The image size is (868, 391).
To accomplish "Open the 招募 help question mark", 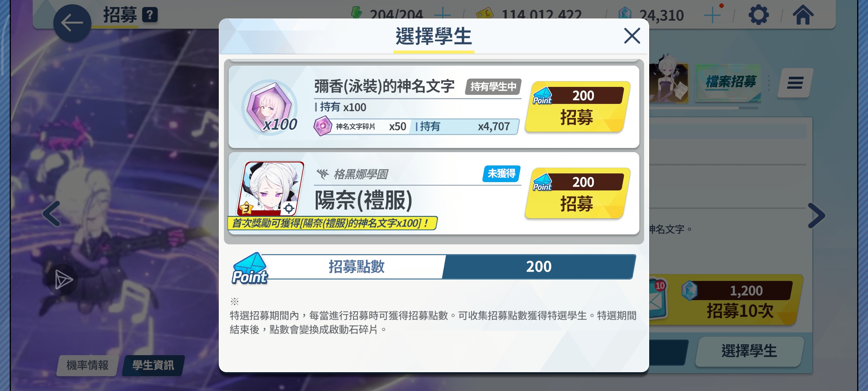I will [x=150, y=15].
